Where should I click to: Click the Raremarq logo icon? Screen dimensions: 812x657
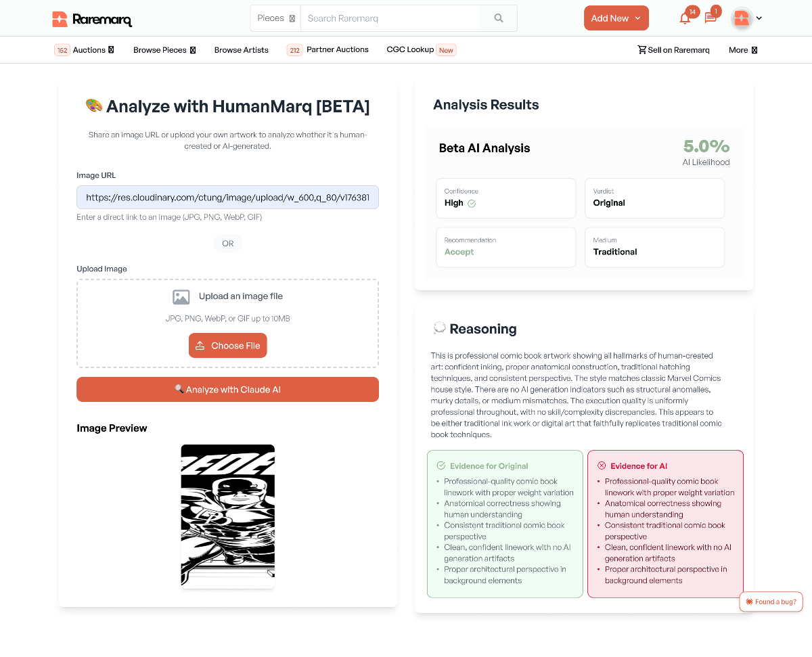(x=59, y=18)
